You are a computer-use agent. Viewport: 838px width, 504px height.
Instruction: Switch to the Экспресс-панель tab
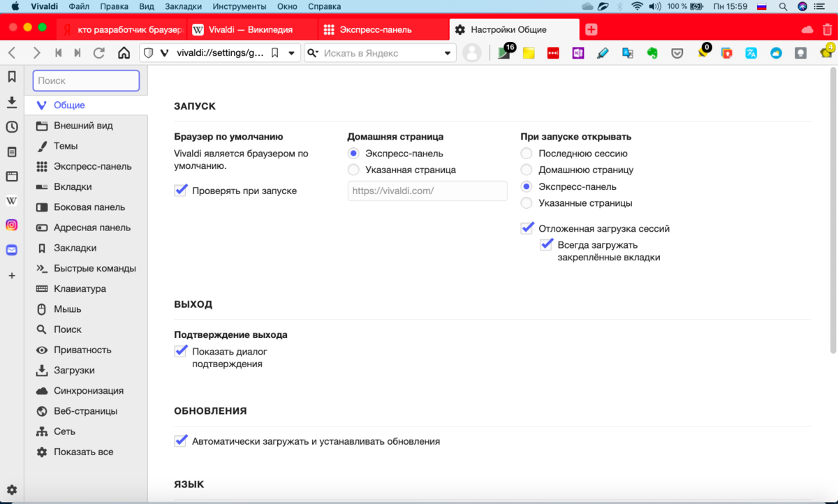coord(383,30)
